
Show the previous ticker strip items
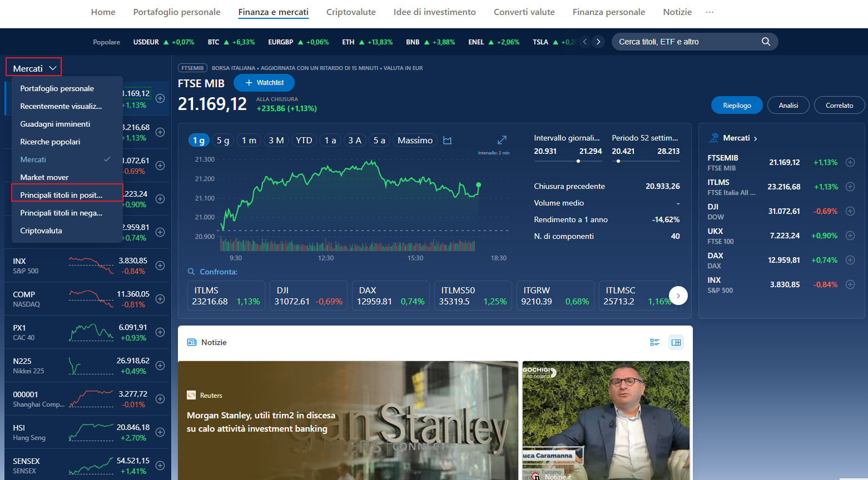click(x=584, y=42)
